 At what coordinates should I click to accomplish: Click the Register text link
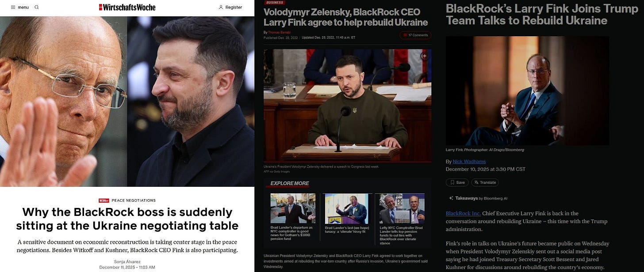coord(234,7)
